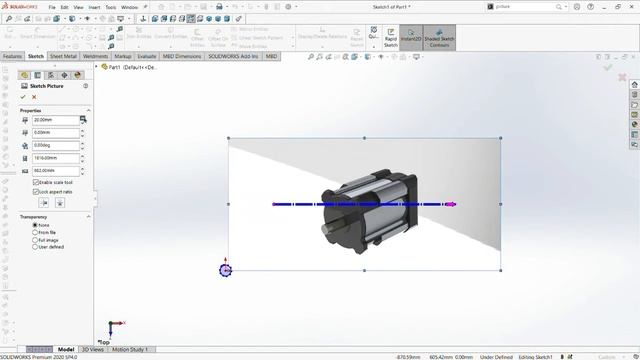Switch to ConfigurationManager tab icon
The width and height of the screenshot is (640, 360).
coord(51,75)
